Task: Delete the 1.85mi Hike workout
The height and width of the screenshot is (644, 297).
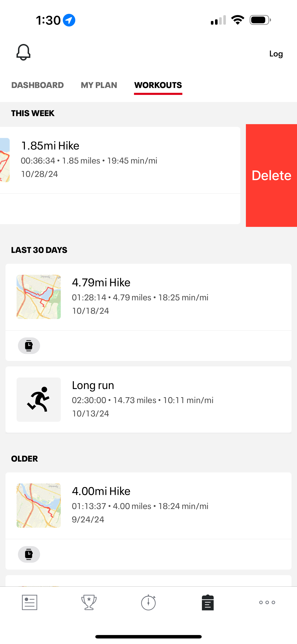Action: [x=271, y=175]
